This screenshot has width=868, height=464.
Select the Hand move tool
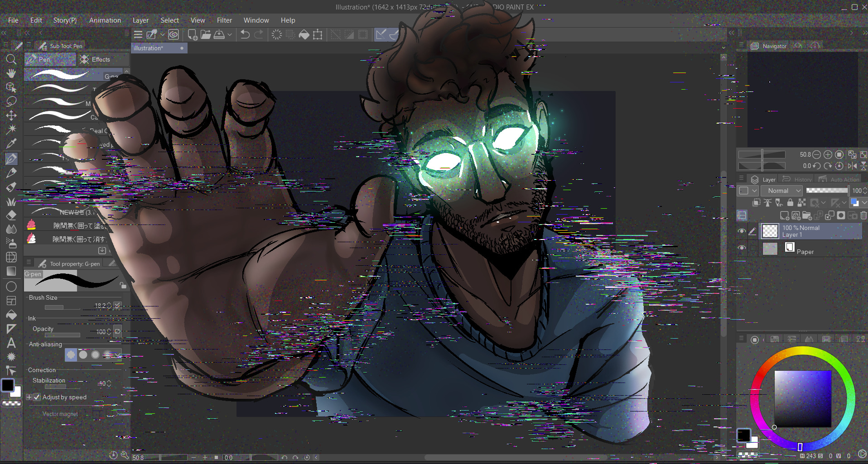(x=11, y=73)
